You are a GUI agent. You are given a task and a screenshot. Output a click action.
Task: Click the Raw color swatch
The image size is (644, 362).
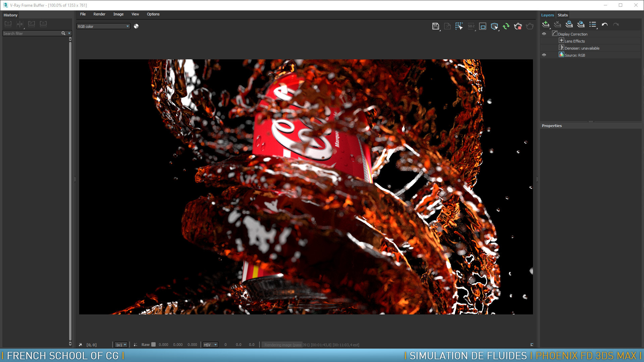point(154,345)
